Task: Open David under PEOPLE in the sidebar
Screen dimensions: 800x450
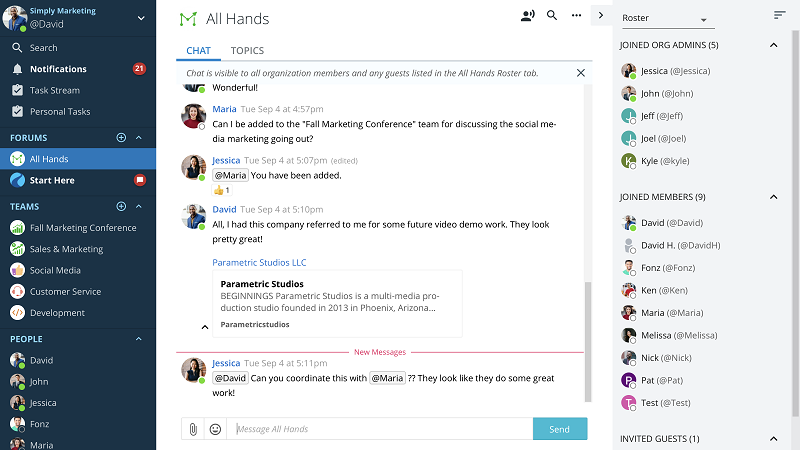Action: point(78,360)
